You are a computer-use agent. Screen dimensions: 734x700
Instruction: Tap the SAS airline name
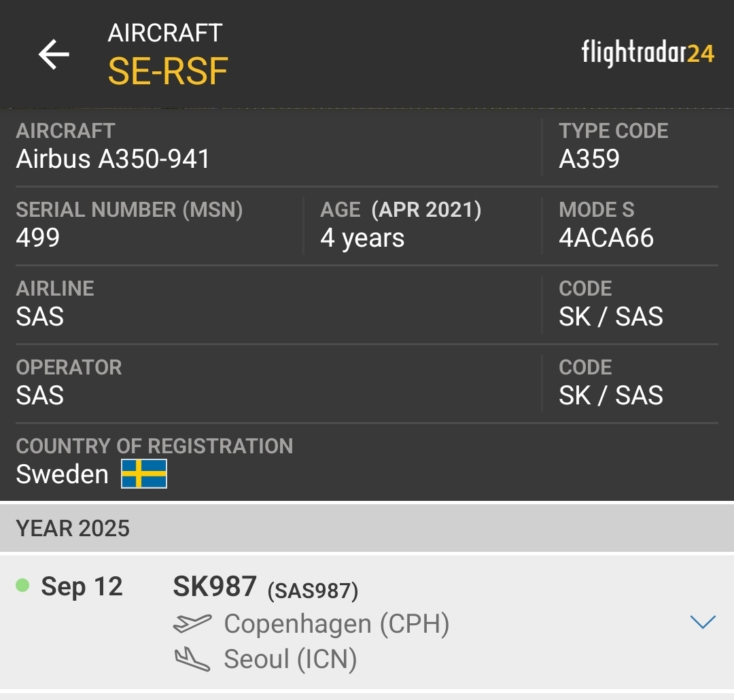(x=39, y=316)
